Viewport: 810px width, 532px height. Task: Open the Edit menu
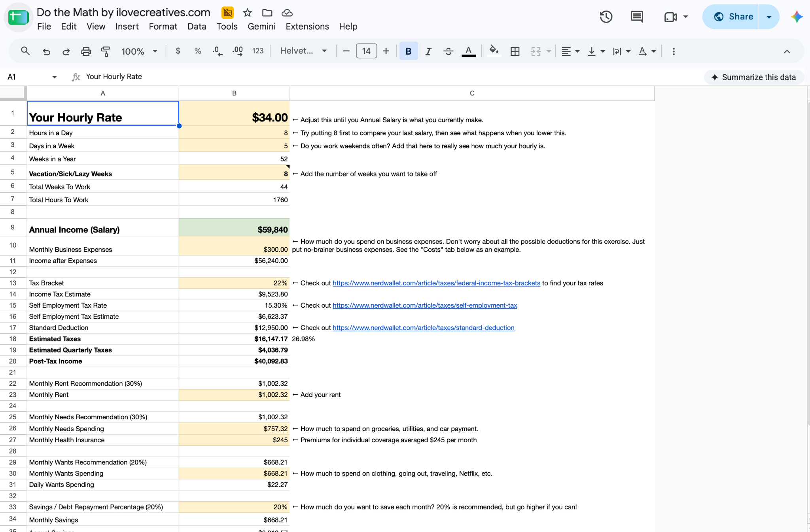pos(69,27)
